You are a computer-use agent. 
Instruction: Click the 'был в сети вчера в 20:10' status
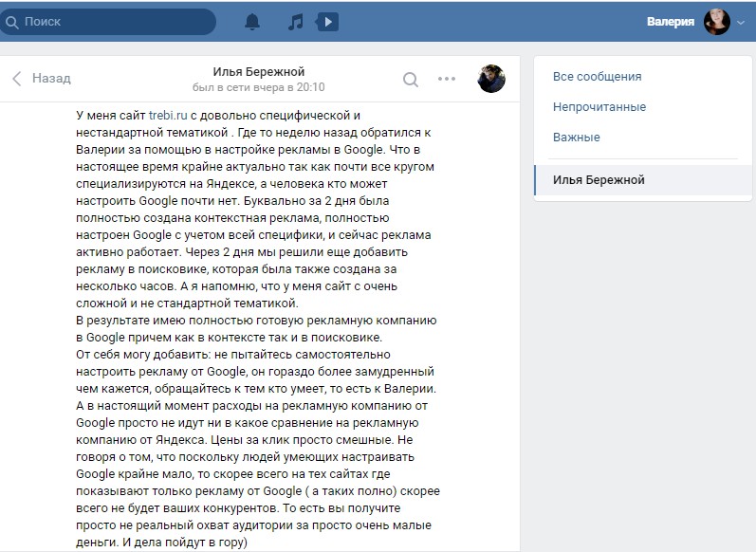click(258, 88)
